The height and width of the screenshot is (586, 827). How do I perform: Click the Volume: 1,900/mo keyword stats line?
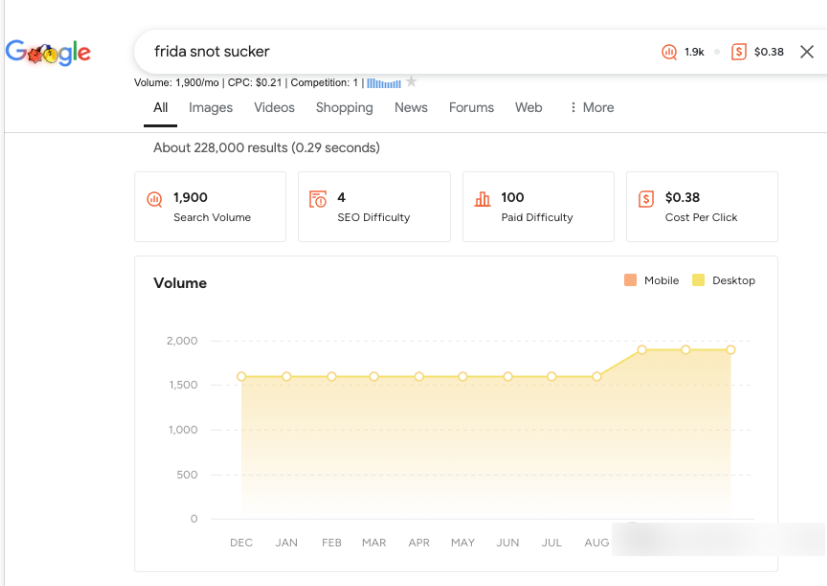coord(249,83)
